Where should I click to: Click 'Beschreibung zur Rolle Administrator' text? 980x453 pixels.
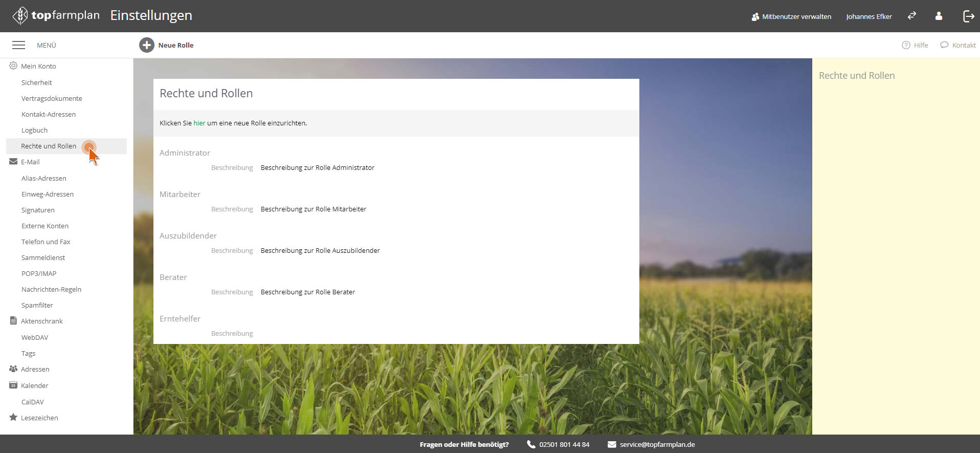[x=318, y=167]
